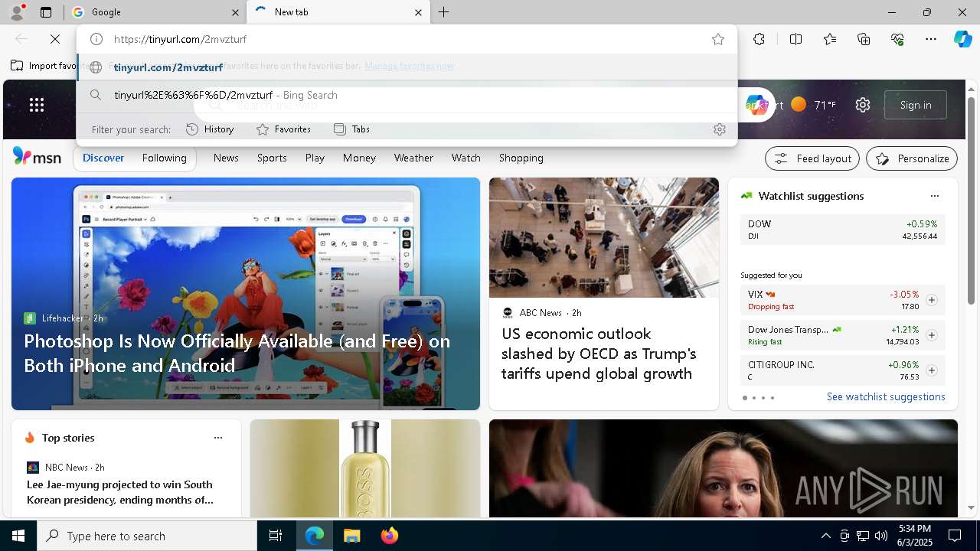This screenshot has height=551, width=980.
Task: Open File Explorer from taskbar
Action: (x=351, y=536)
